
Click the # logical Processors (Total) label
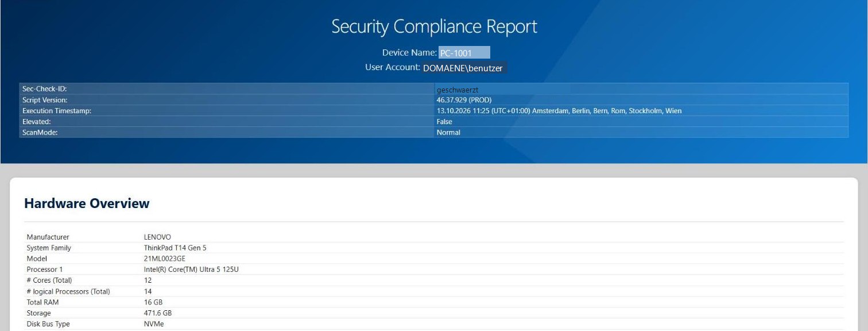[x=68, y=291]
